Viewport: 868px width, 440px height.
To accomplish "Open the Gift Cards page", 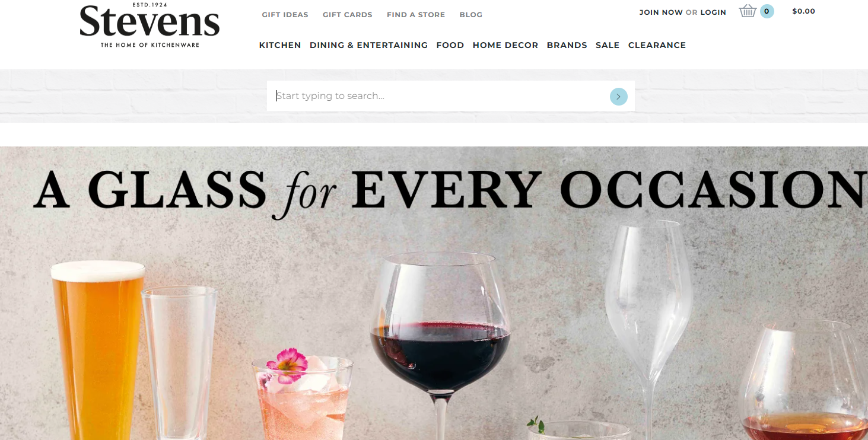I will coord(348,15).
